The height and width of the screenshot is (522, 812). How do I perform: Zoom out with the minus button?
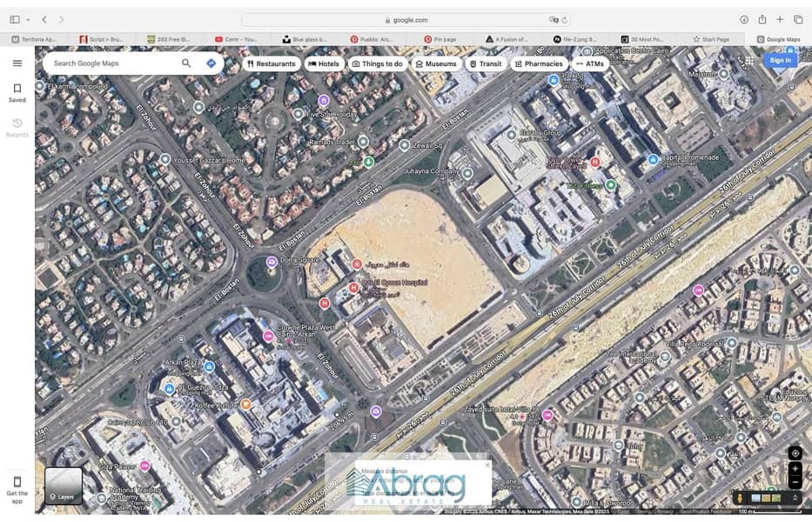click(795, 481)
